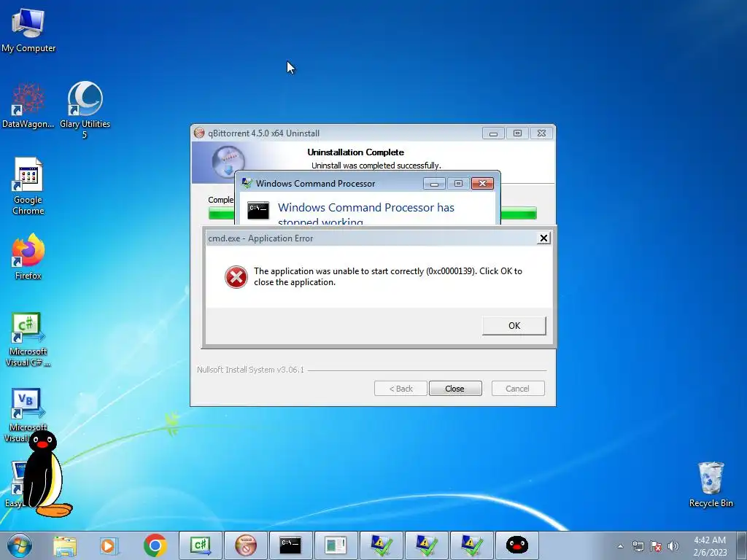Minimize the qBittorrent Uninstall window
Image resolution: width=747 pixels, height=560 pixels.
tap(493, 133)
